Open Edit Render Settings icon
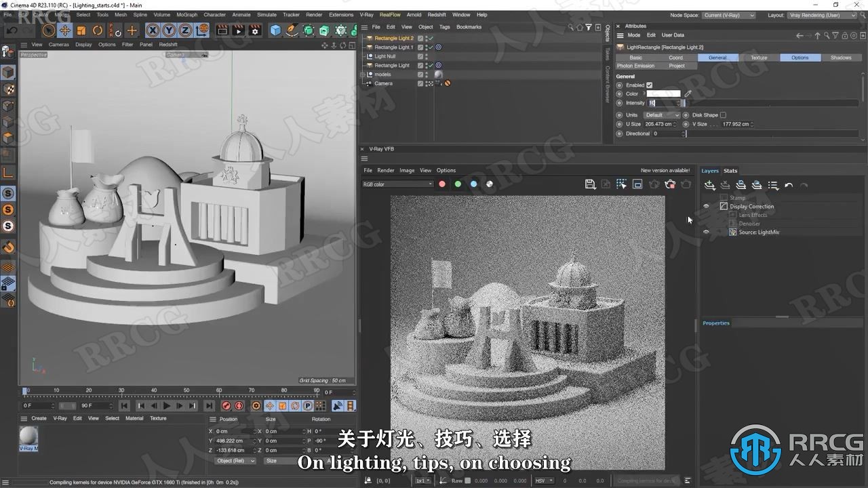 [255, 30]
